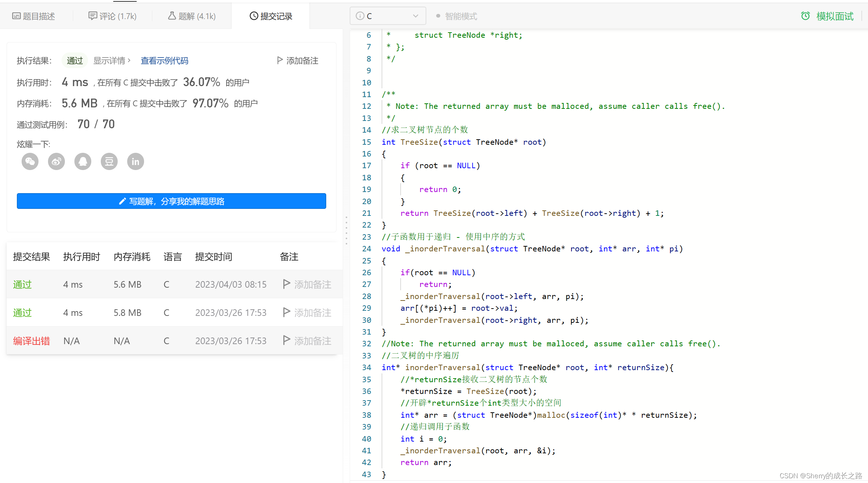Click the QQ share icon
The image size is (868, 483).
tap(83, 161)
